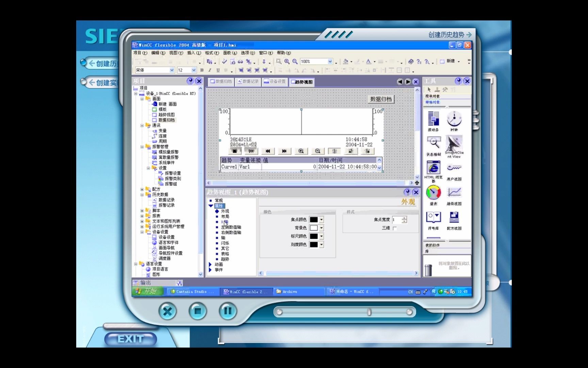Switch to the 数据归档 editor tab
The image size is (588, 368).
point(221,82)
